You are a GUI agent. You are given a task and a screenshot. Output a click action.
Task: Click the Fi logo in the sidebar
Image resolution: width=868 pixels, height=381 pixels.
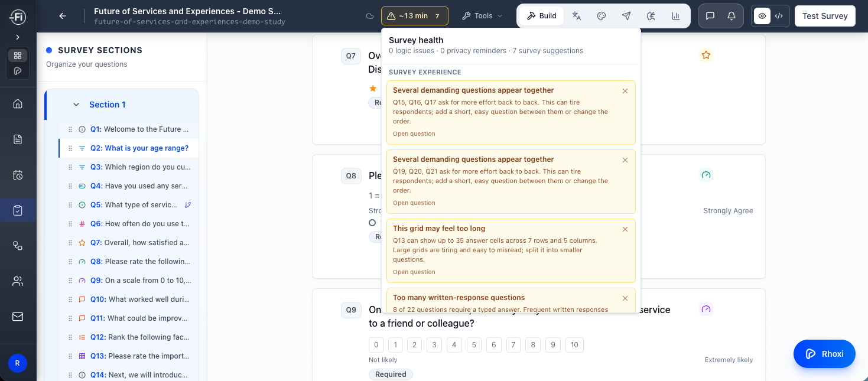point(18,16)
